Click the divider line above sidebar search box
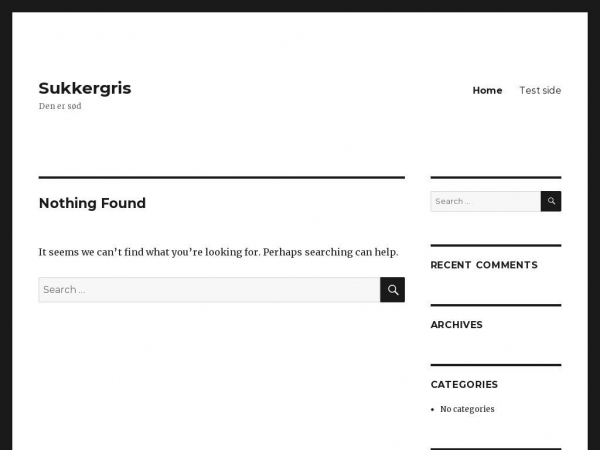The image size is (600, 450). point(496,178)
